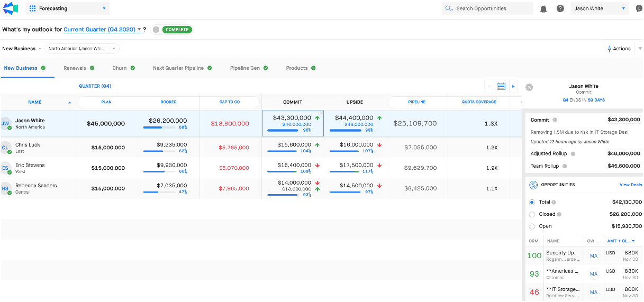The height and width of the screenshot is (302, 644).
Task: Click the Opportunities dollar icon
Action: pyautogui.click(x=533, y=185)
